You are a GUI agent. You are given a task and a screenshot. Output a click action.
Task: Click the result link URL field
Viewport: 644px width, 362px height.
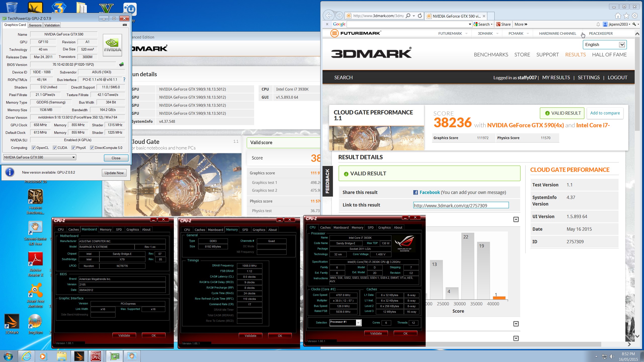[x=461, y=205]
